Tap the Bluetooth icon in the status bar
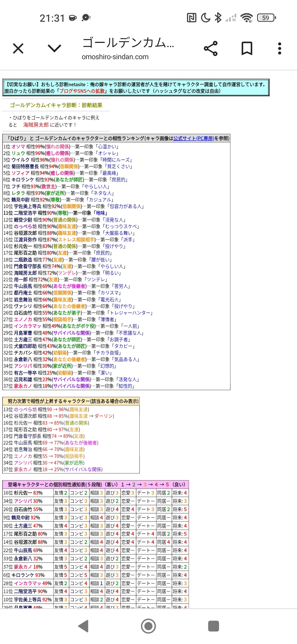The height and width of the screenshot is (644, 297). click(x=218, y=18)
